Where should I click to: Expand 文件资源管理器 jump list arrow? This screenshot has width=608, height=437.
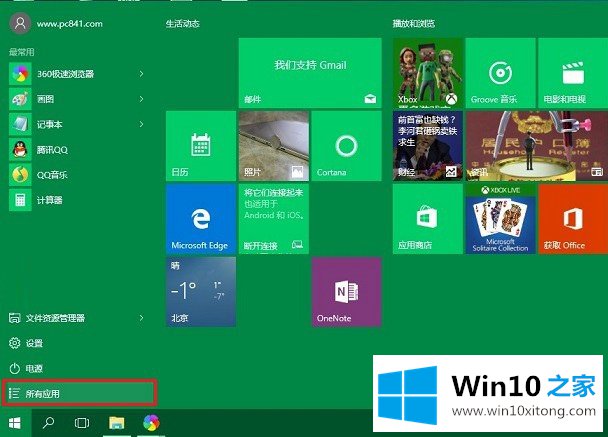(x=142, y=318)
